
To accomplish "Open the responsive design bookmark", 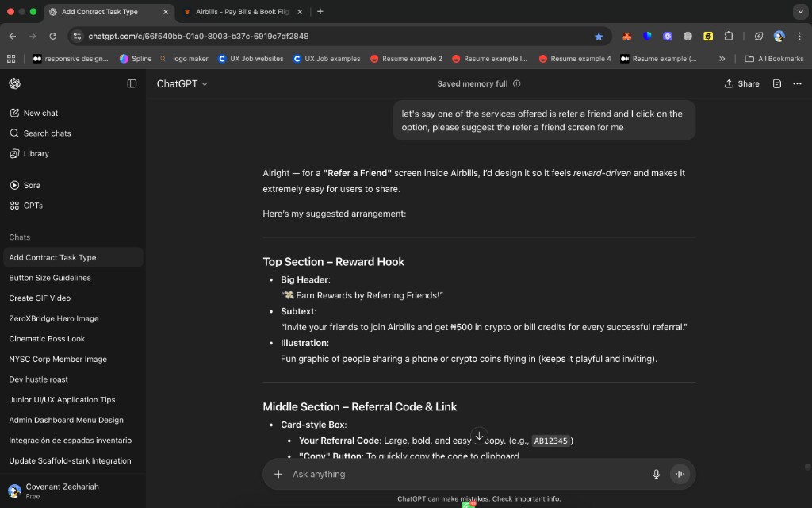I will [x=71, y=59].
